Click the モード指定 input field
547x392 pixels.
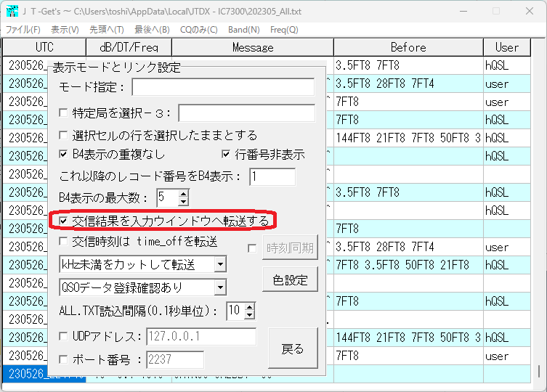coord(223,87)
